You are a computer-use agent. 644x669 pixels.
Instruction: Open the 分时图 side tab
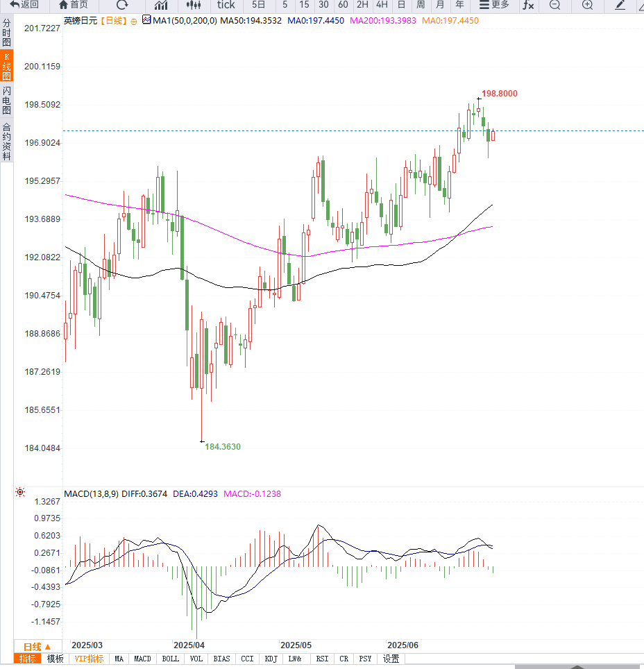click(x=6, y=33)
